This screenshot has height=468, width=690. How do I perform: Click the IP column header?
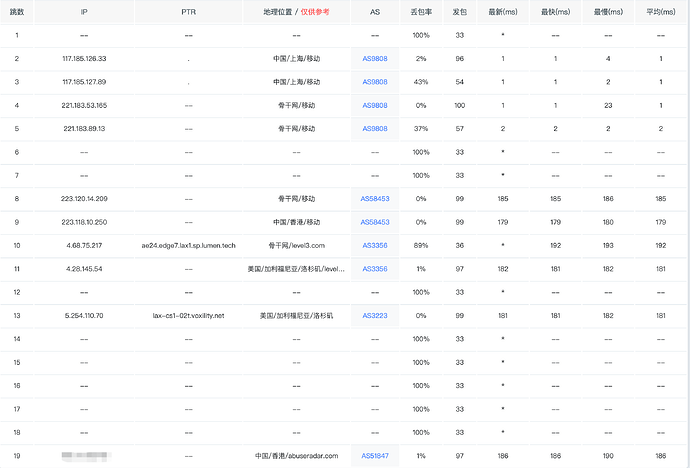click(x=84, y=12)
